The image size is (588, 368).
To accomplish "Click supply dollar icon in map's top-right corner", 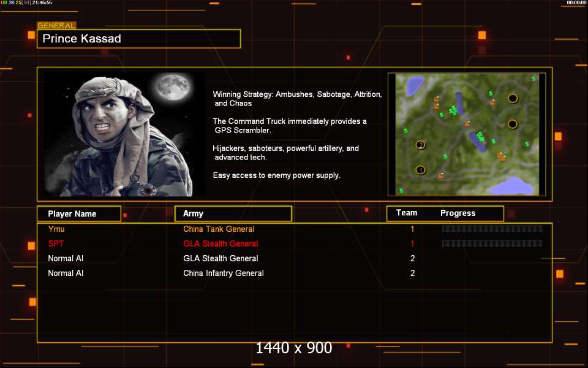I will point(533,79).
